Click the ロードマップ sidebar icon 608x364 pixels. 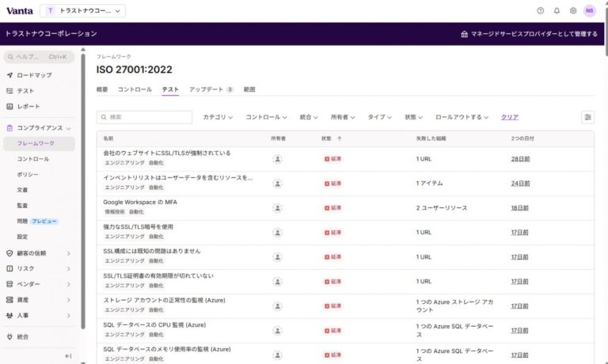point(9,75)
